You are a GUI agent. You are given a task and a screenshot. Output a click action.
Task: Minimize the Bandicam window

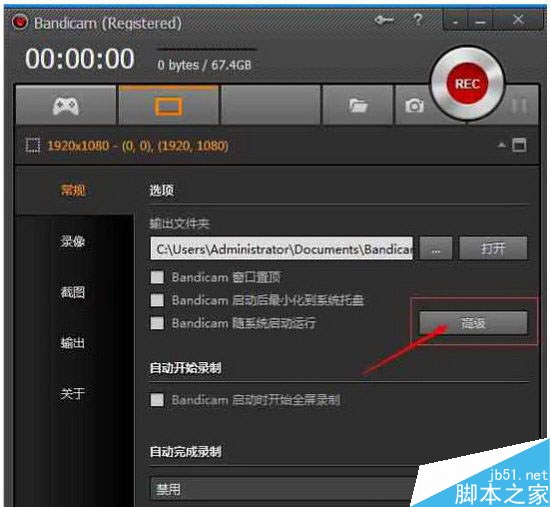(481, 21)
